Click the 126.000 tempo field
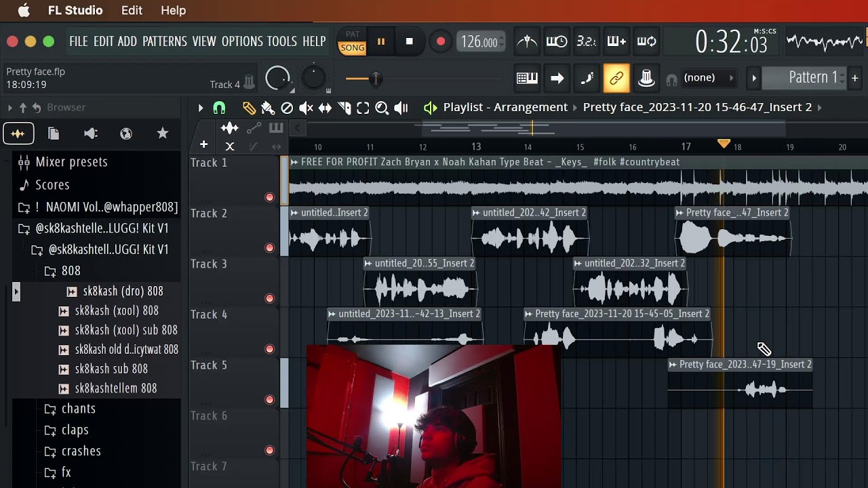868x488 pixels. 481,42
